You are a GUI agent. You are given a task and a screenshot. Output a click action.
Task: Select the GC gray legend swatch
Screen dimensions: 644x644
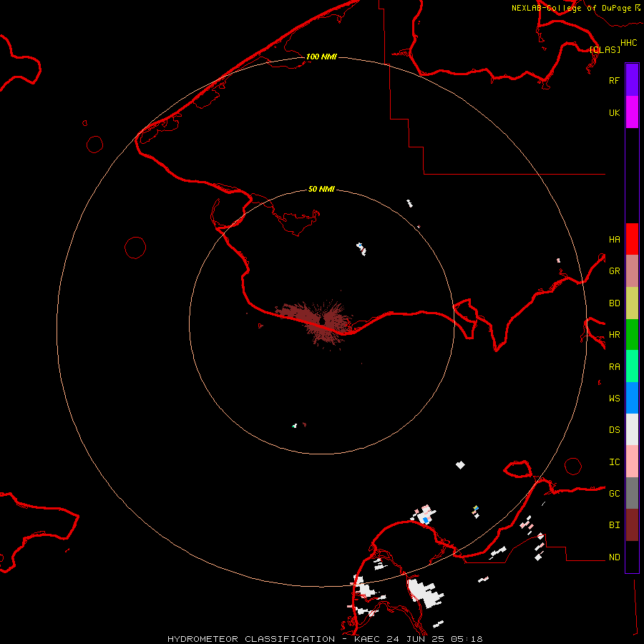click(x=632, y=493)
